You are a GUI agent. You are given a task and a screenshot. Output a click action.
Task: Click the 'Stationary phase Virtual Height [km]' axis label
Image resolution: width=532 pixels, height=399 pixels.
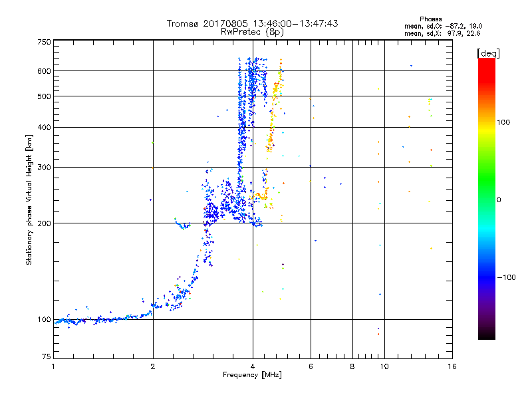coord(29,199)
